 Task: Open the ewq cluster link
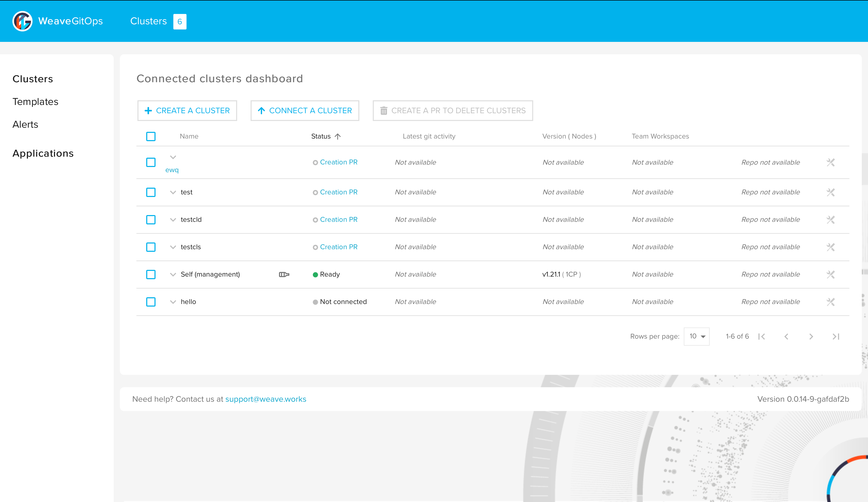coord(172,170)
